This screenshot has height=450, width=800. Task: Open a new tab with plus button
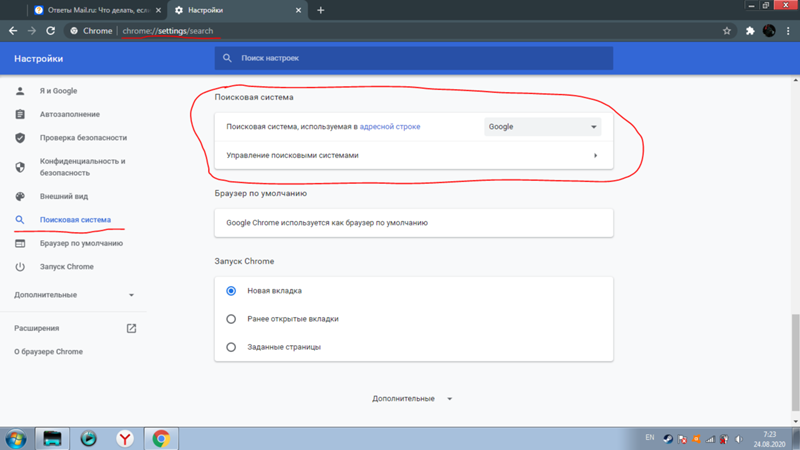coord(320,10)
